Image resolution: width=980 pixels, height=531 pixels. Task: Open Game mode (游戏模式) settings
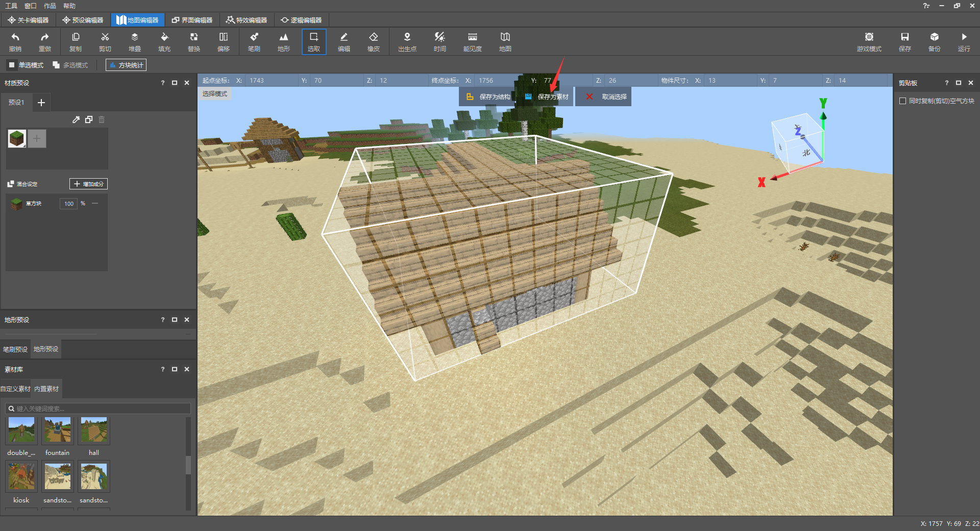[869, 42]
